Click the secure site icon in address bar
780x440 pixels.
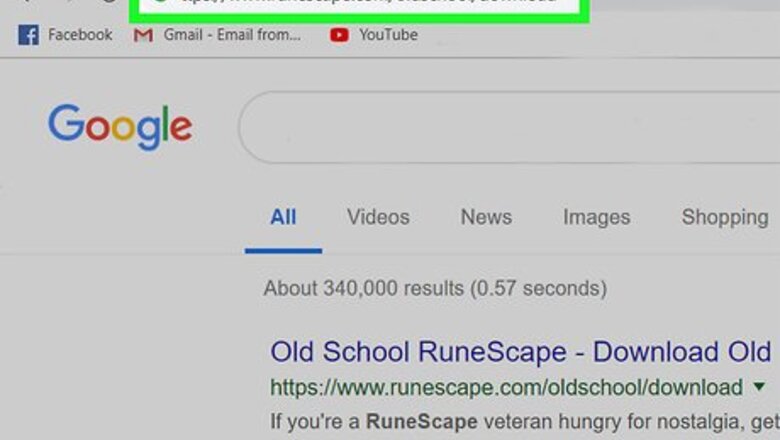(x=159, y=3)
